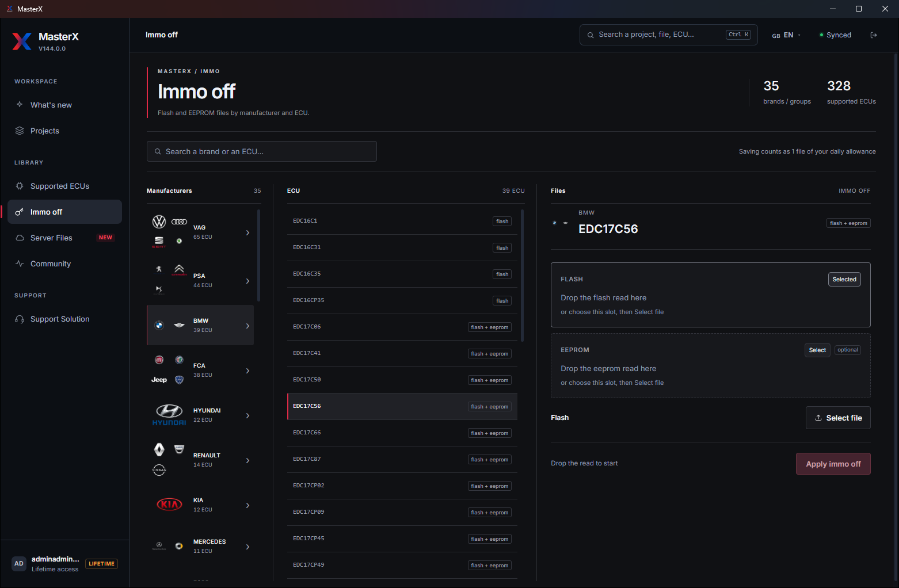This screenshot has height=588, width=899.
Task: Open the EN language dropdown
Action: point(786,35)
